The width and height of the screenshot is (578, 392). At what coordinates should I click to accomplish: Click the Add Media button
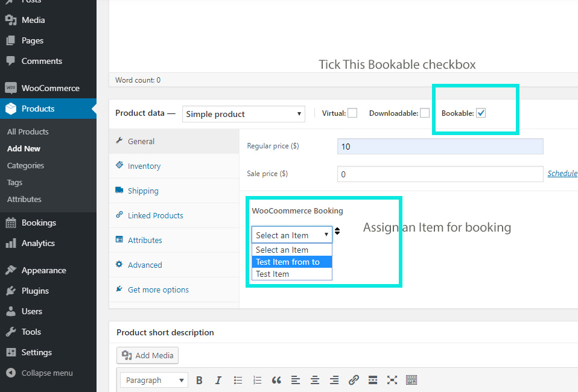(148, 355)
